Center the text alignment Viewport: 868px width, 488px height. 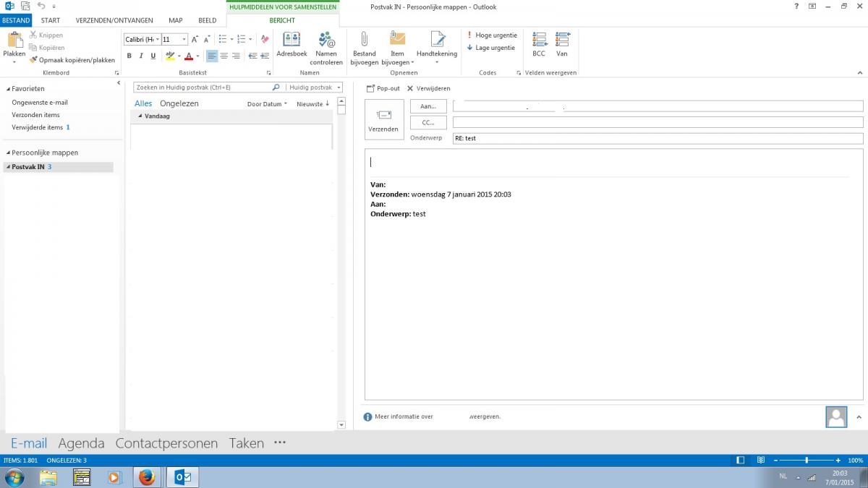click(x=224, y=56)
